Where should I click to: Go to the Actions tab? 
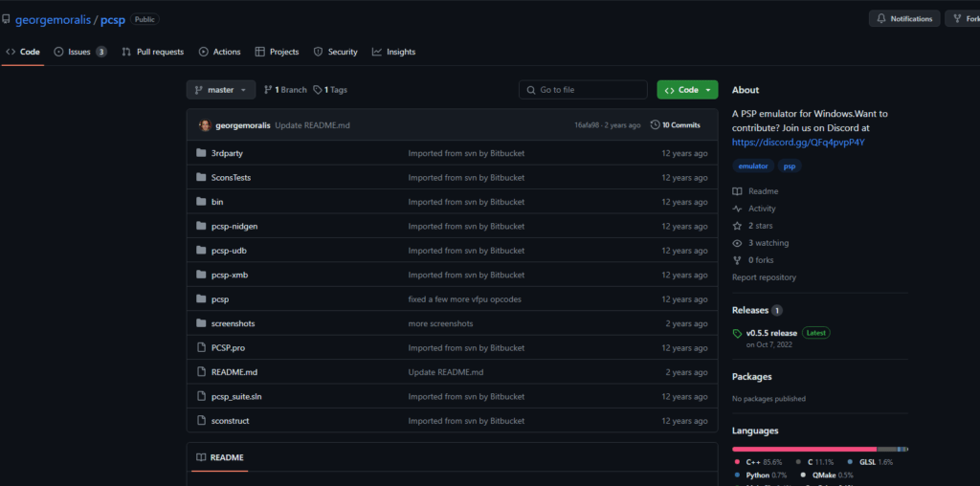point(219,52)
